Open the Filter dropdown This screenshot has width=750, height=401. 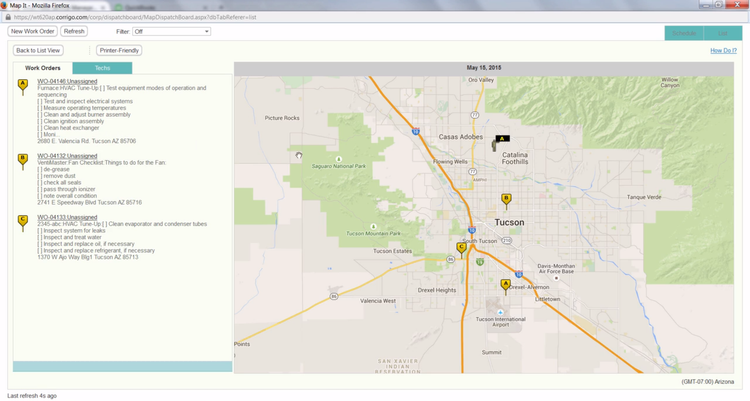tap(172, 32)
